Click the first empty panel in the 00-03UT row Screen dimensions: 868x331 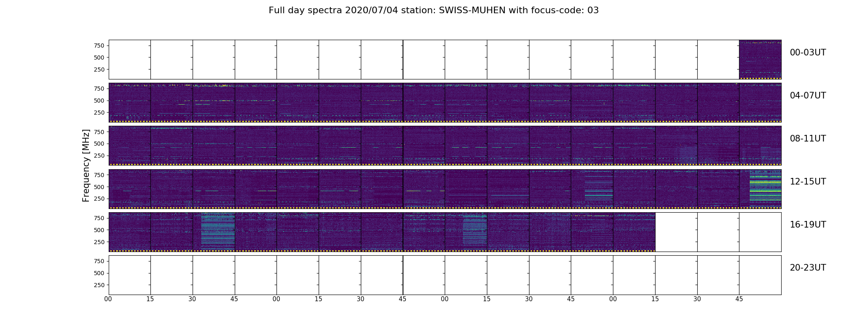click(x=130, y=60)
